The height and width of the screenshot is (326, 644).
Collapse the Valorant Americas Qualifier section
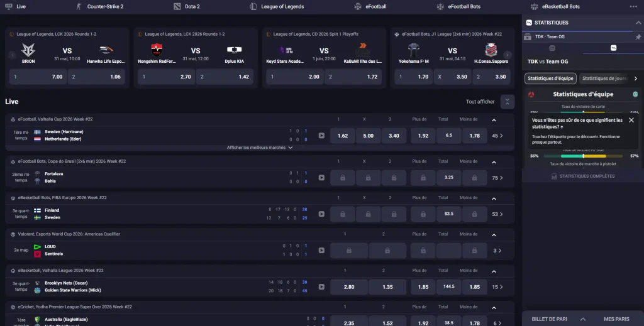click(x=494, y=235)
